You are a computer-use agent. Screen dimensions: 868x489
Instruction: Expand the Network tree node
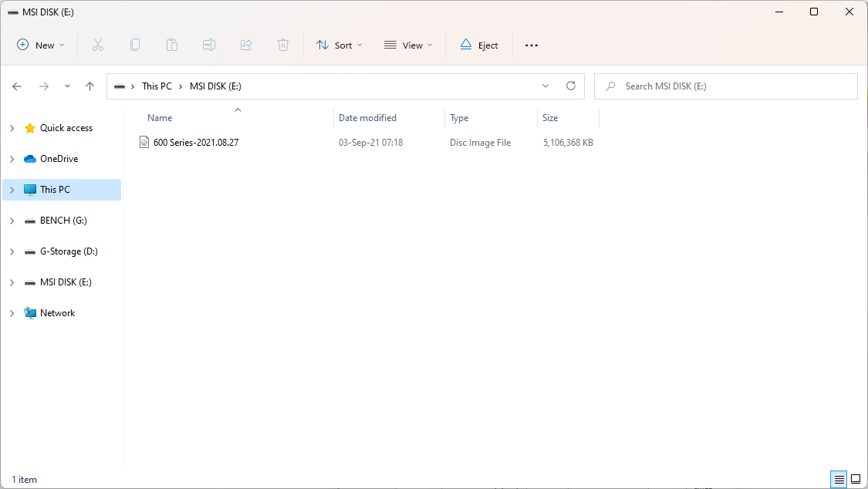coord(12,313)
